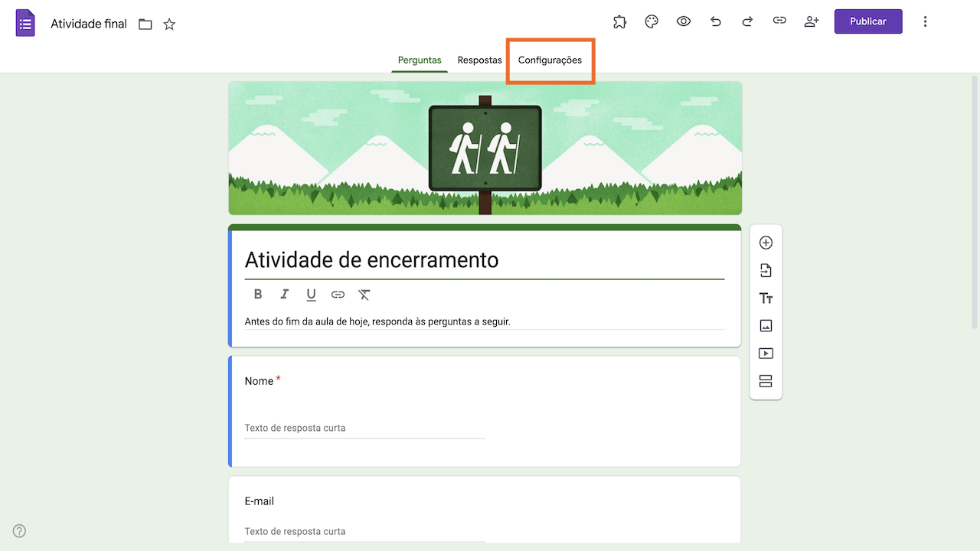Open the theme customization palette
Viewport: 980px width, 551px height.
pyautogui.click(x=652, y=21)
